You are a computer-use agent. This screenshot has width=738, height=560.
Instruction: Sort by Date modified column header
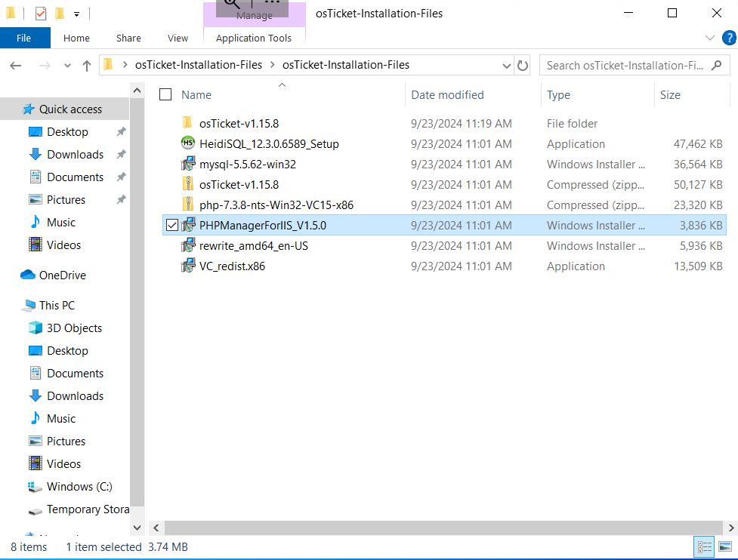(447, 95)
